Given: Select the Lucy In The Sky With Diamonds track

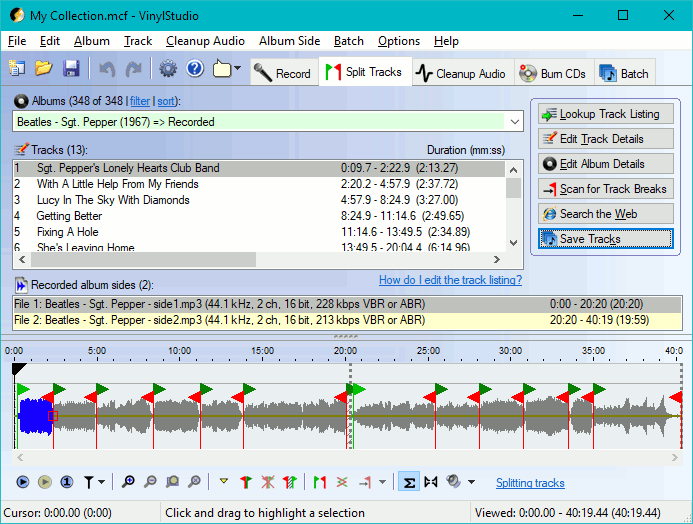Looking at the screenshot, I should 112,200.
